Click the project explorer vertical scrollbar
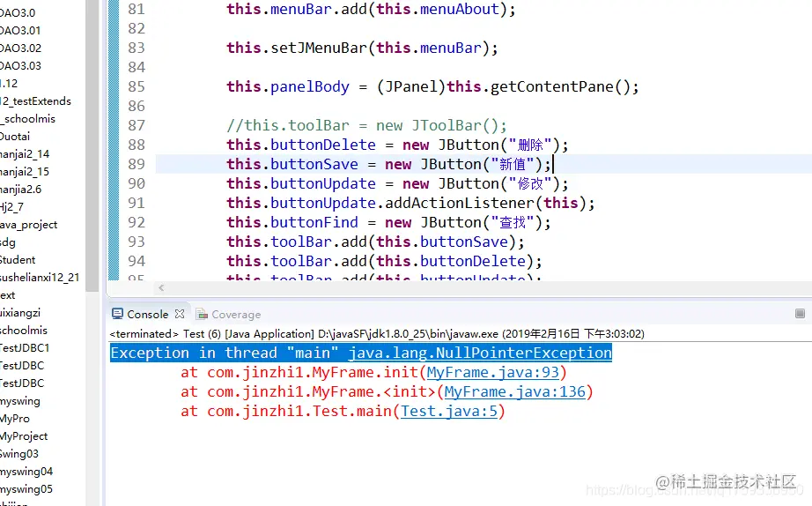 [x=92, y=145]
